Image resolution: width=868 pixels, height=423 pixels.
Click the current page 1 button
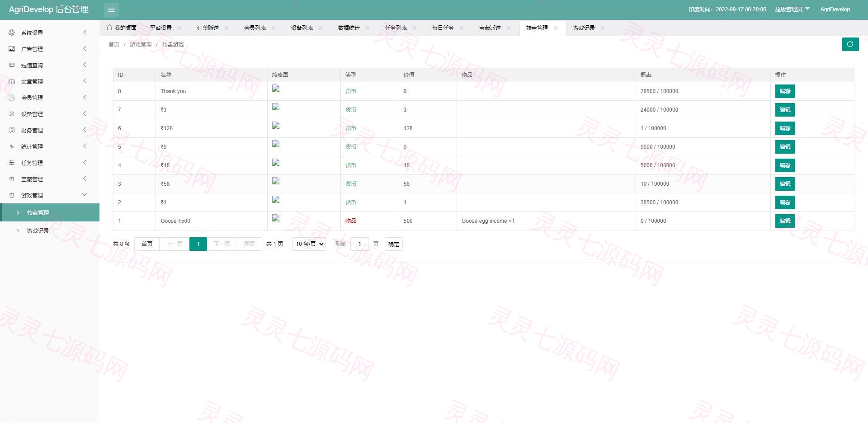click(198, 244)
